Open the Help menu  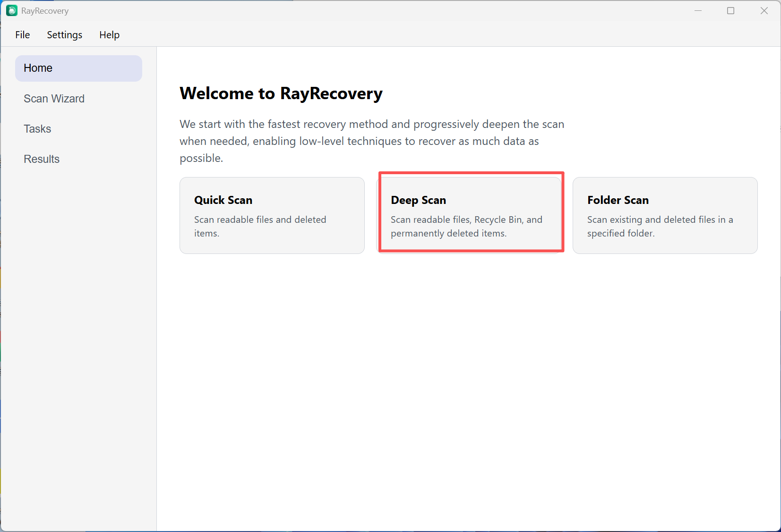109,35
